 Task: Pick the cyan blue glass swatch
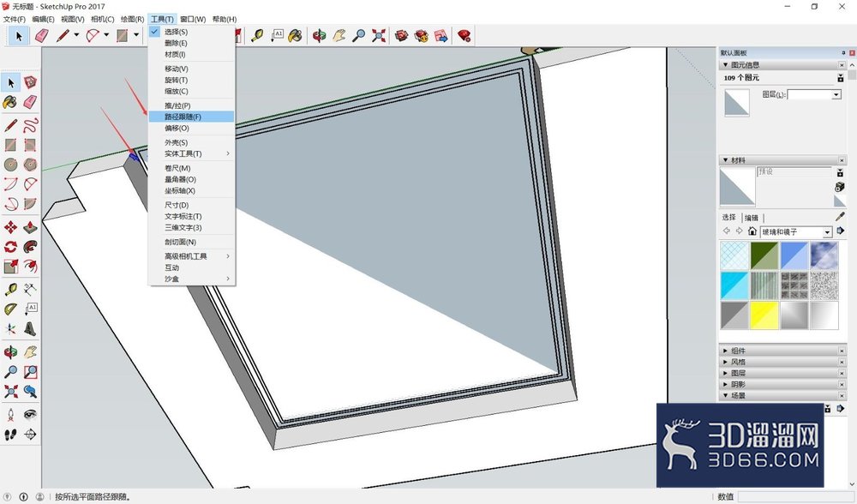coord(734,285)
